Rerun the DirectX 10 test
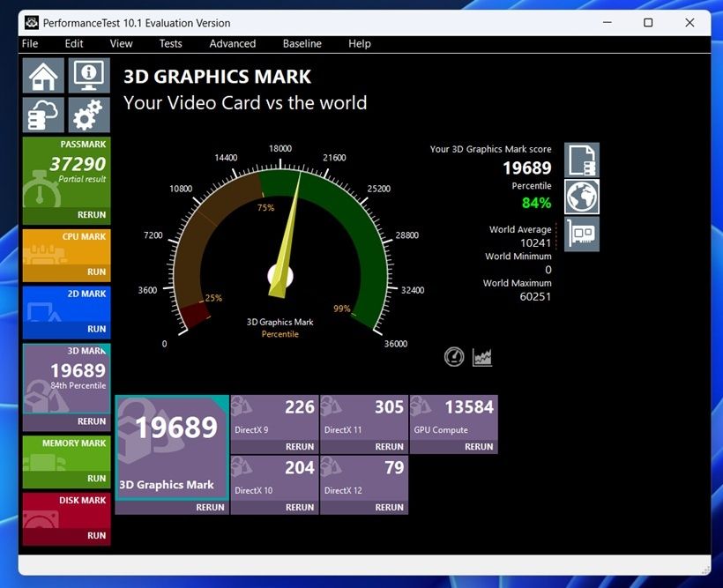 [x=300, y=507]
